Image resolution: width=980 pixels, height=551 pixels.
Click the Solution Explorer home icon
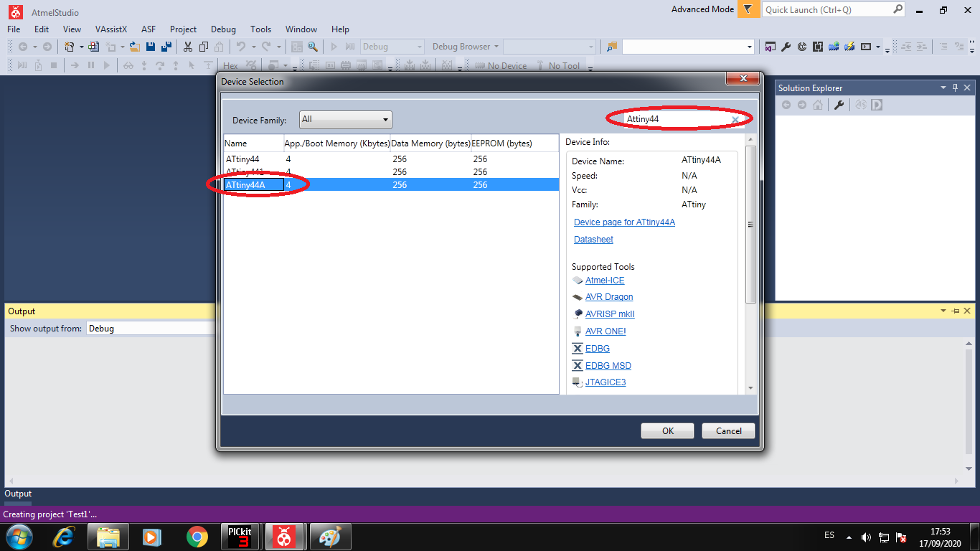point(816,105)
